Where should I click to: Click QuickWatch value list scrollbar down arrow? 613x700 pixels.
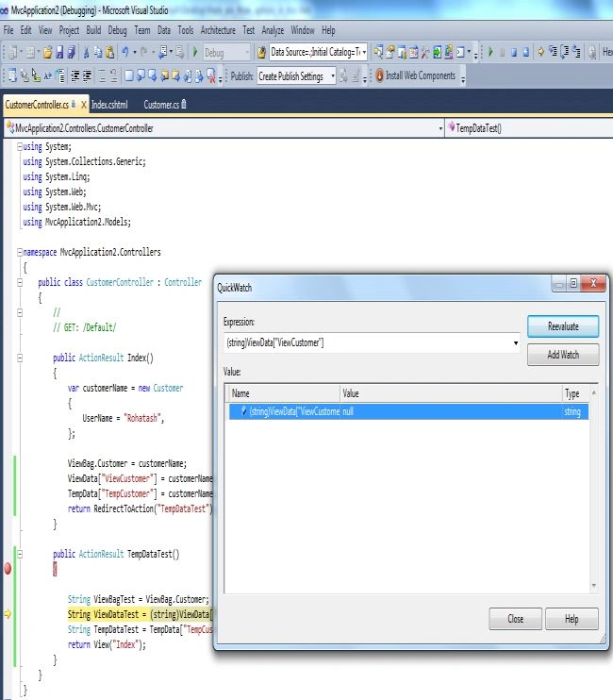click(x=594, y=585)
